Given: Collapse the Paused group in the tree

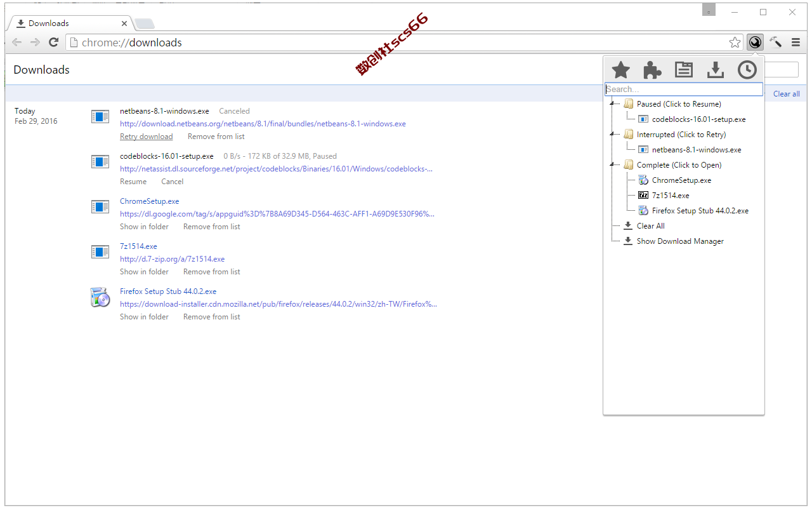Looking at the screenshot, I should pos(612,104).
